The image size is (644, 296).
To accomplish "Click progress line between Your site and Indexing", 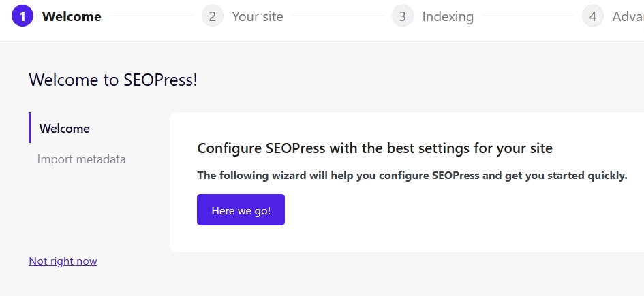I will pos(337,16).
